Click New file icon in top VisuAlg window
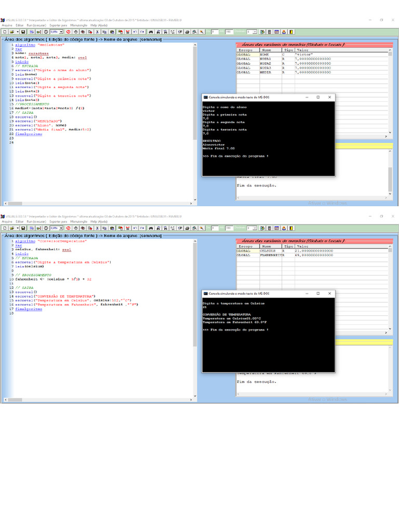Viewport: 399px width, 532px height. [x=5, y=32]
